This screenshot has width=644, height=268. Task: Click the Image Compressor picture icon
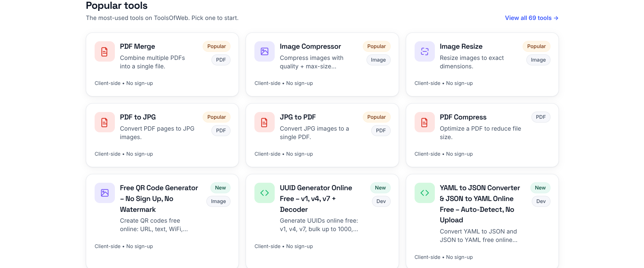(x=265, y=51)
